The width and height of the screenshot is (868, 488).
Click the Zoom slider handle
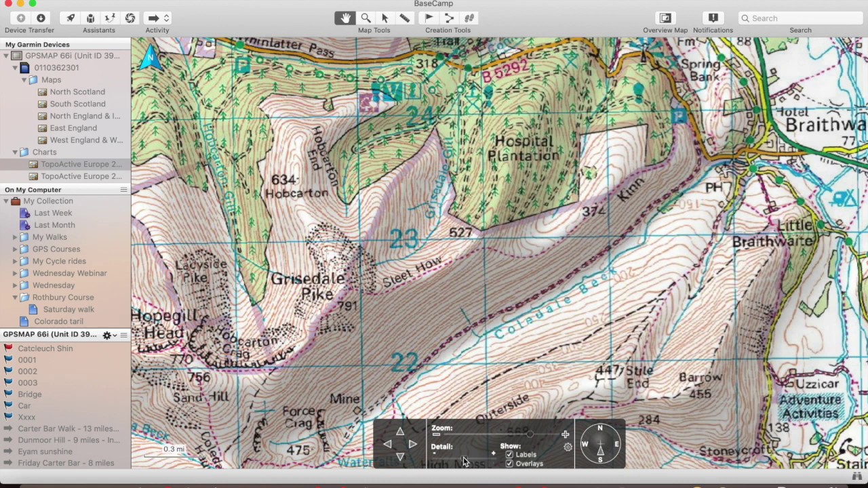(x=530, y=434)
